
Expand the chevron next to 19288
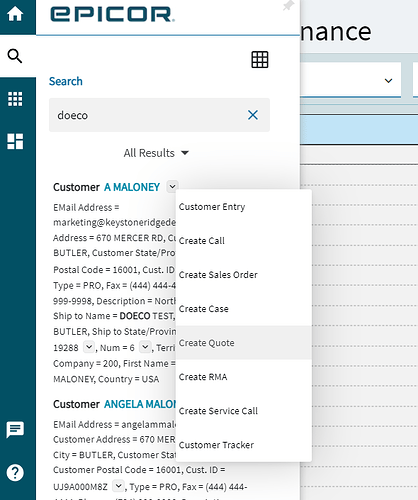click(x=89, y=347)
